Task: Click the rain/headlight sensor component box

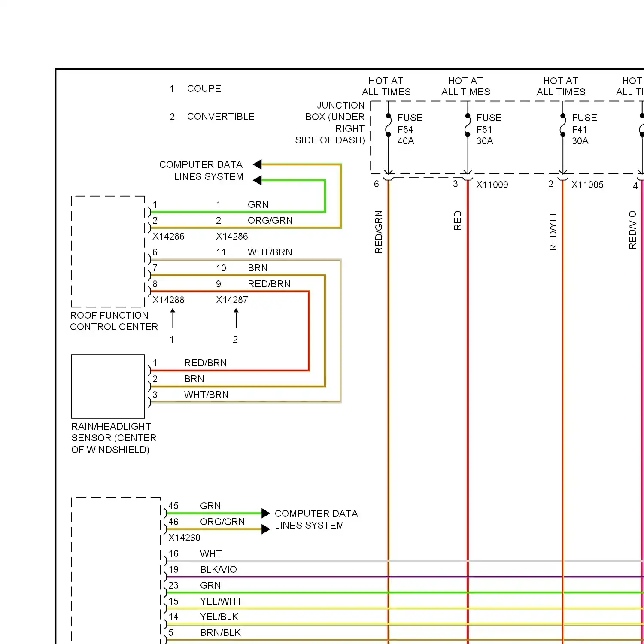Action: [x=108, y=386]
